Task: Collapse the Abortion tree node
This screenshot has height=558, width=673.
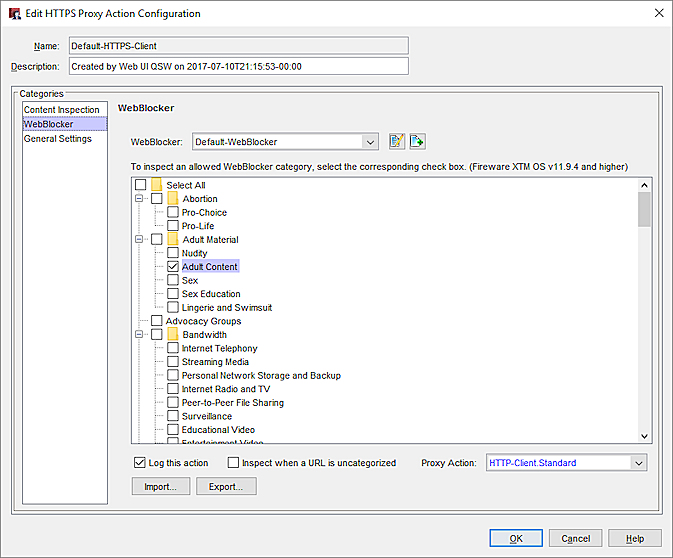Action: point(140,199)
